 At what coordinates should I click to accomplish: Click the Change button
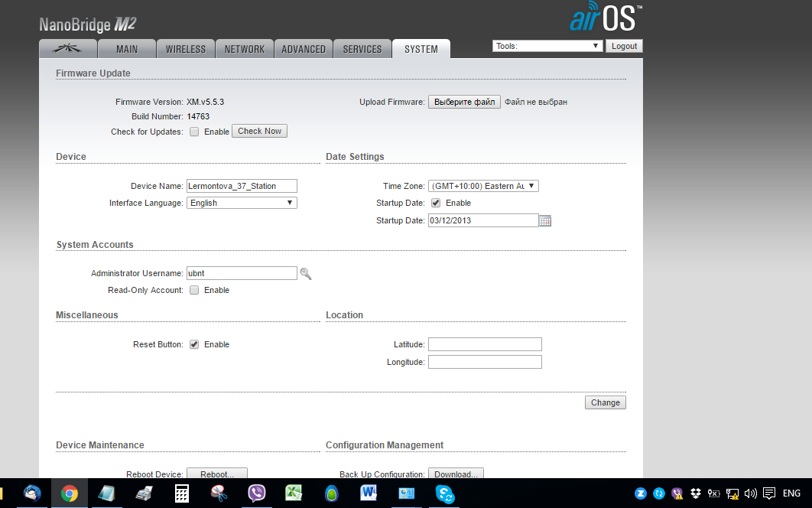point(605,403)
